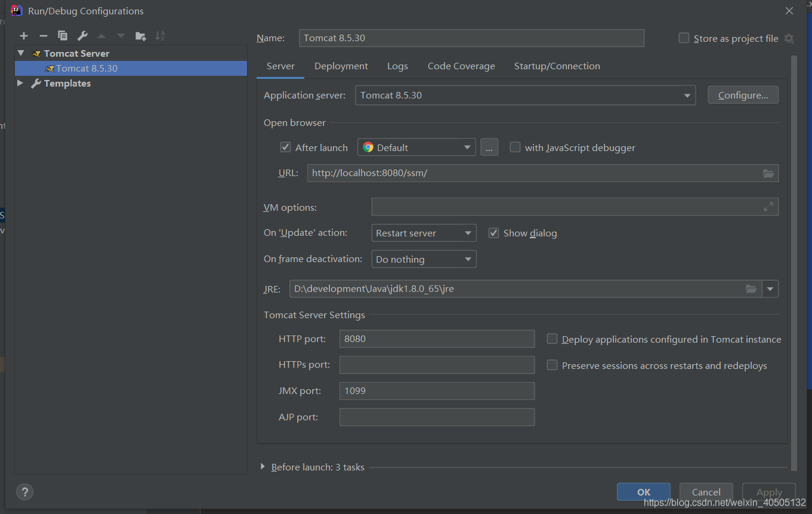Screen dimensions: 812x514
Task: Click the expand icon in VM options field
Action: 768,207
